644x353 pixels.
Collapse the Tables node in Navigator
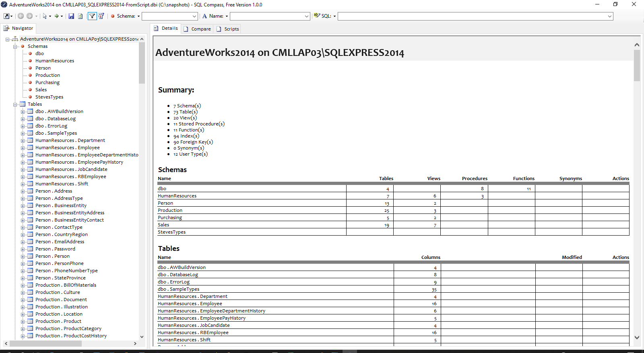tap(15, 105)
